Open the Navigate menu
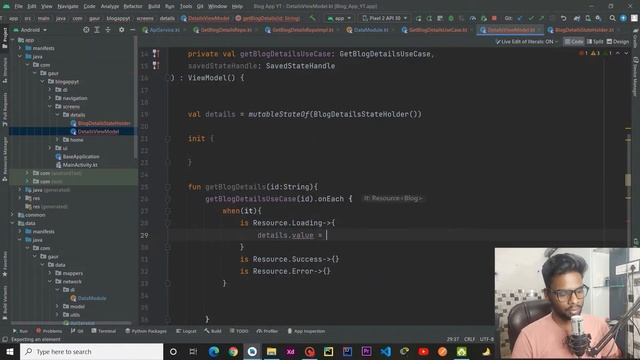This screenshot has height=360, width=640. click(x=68, y=6)
